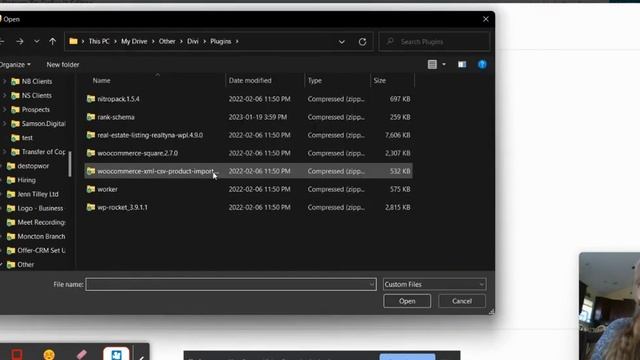Select Other in address path
Image resolution: width=640 pixels, height=360 pixels.
[x=167, y=41]
